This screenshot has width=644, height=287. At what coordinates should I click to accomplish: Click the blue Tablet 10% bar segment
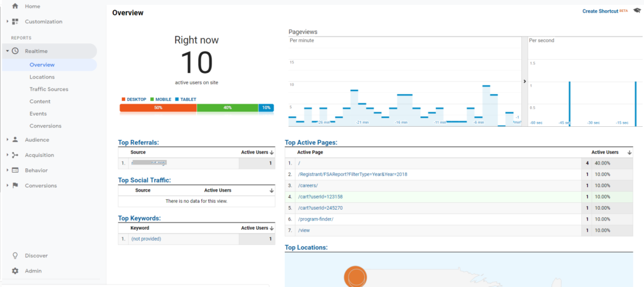click(266, 108)
